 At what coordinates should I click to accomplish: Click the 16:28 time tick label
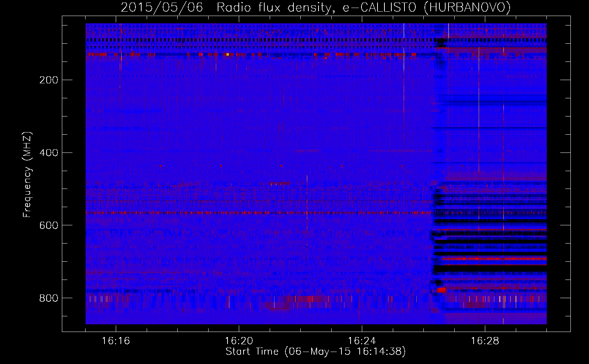tap(485, 341)
